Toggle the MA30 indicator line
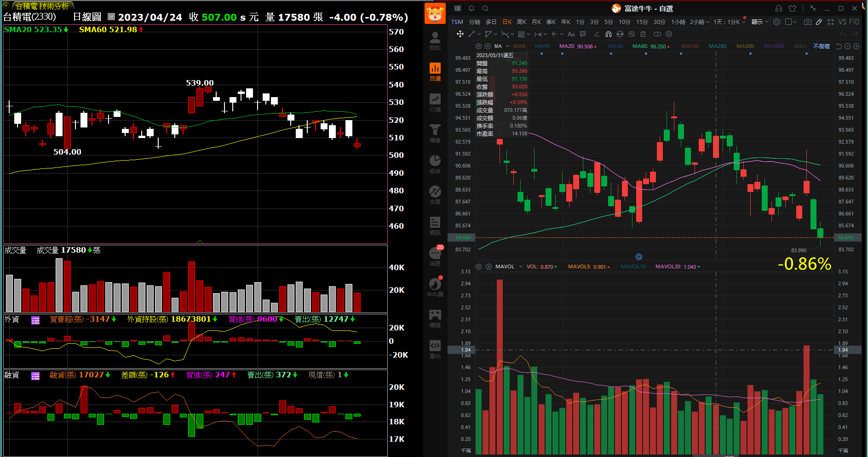Viewport: 868px width, 457px height. click(x=615, y=46)
